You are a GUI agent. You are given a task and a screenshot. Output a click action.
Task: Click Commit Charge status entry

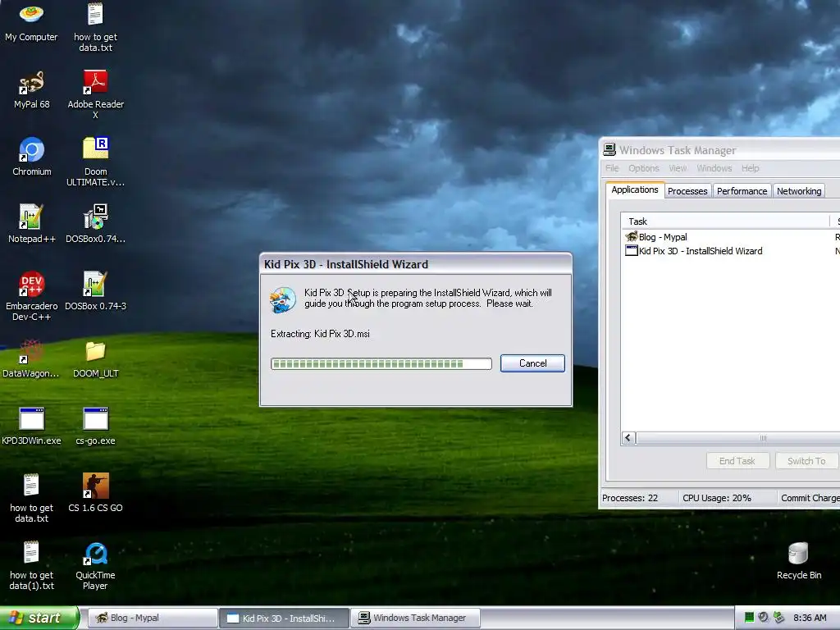[x=810, y=498]
